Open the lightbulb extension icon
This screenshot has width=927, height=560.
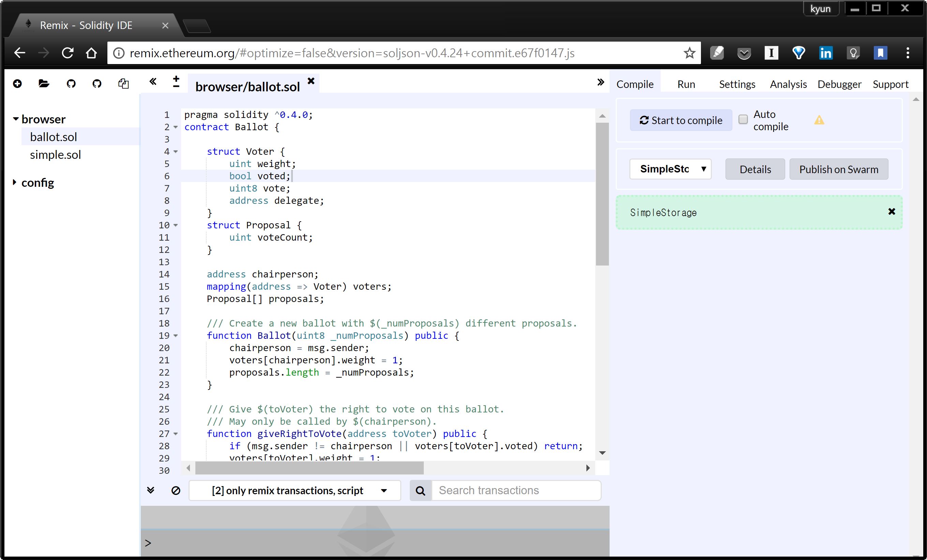pos(853,53)
